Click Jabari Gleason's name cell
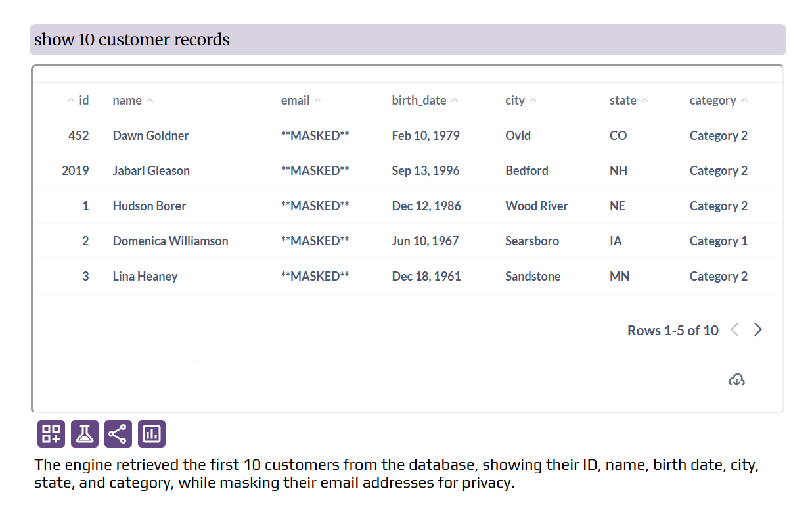Viewport: 812px width, 518px height. [x=151, y=170]
